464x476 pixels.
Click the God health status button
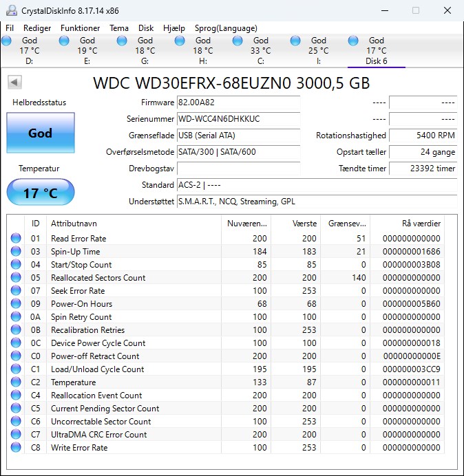(x=41, y=133)
